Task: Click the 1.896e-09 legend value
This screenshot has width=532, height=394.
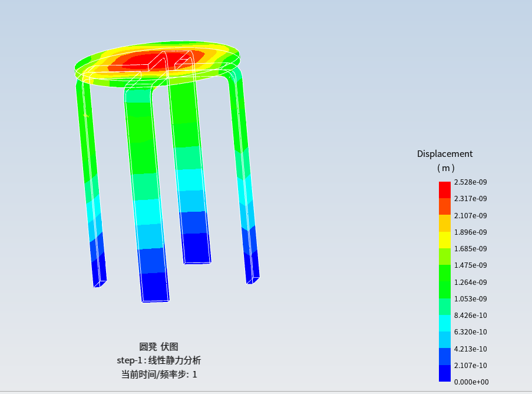Action: click(x=470, y=232)
